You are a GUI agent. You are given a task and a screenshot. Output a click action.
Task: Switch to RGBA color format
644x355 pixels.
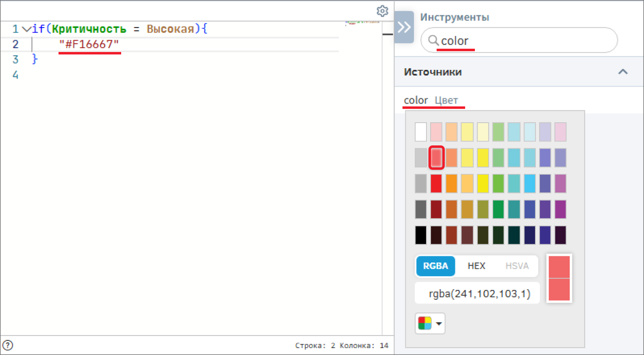[435, 266]
